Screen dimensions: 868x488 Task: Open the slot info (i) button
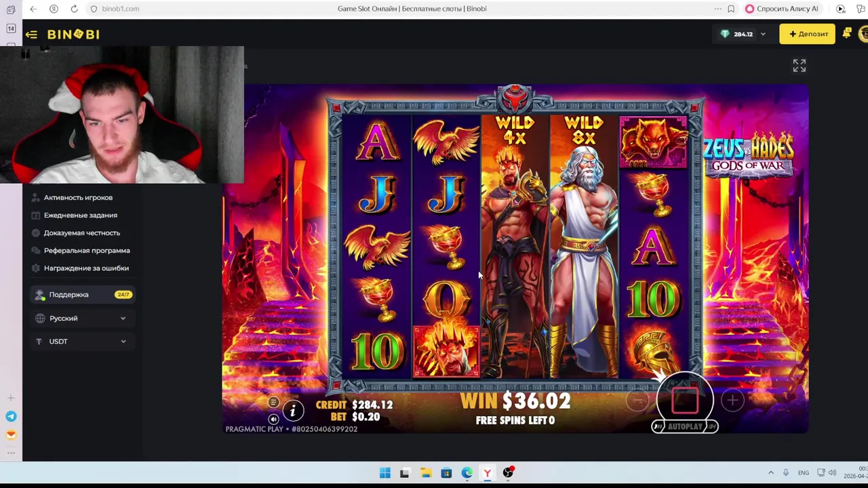click(x=293, y=410)
